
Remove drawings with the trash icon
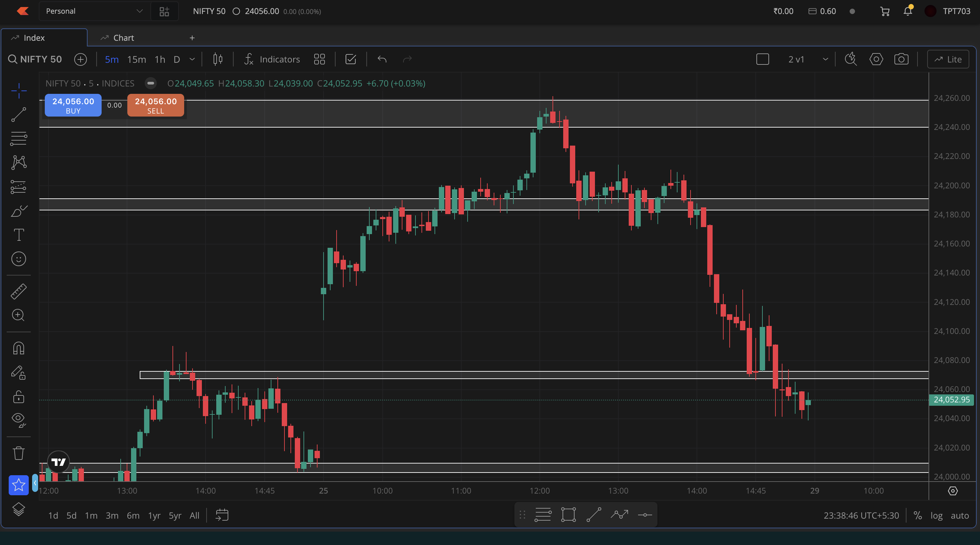(19, 452)
